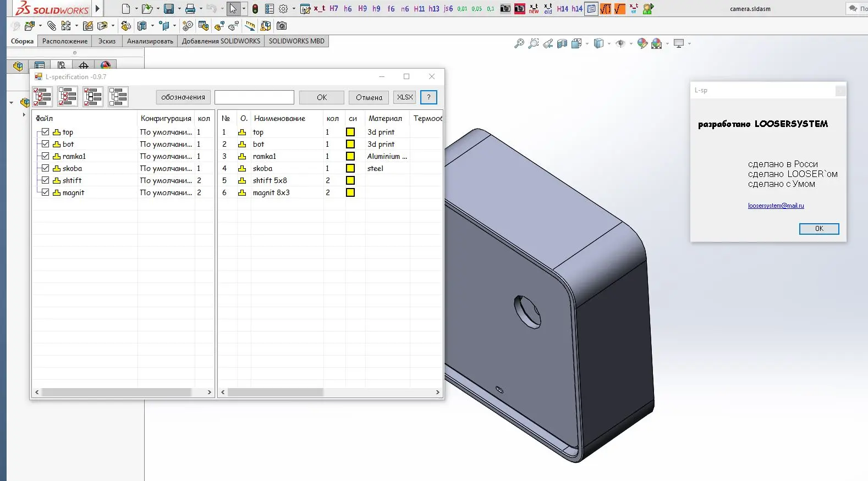This screenshot has width=868, height=481.
Task: Click the horizontal scrollbar of the file list
Action: (x=116, y=392)
